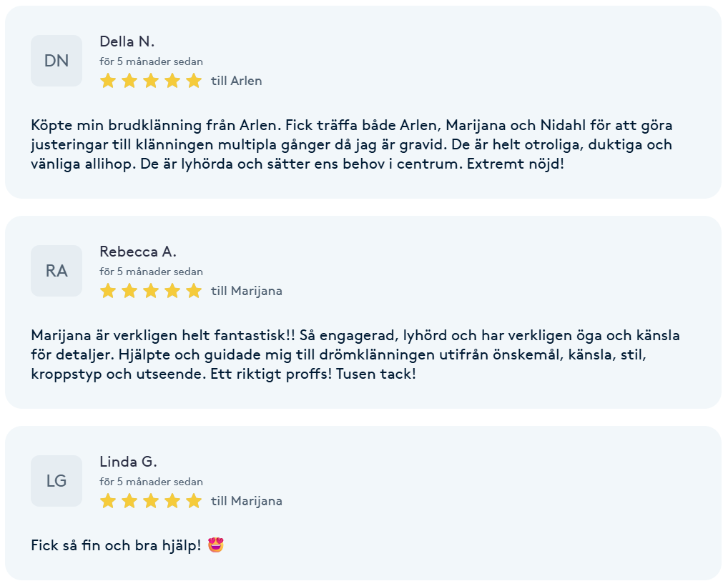The height and width of the screenshot is (586, 728).
Task: Click the fifth star in Della N.'s rating
Action: (194, 81)
